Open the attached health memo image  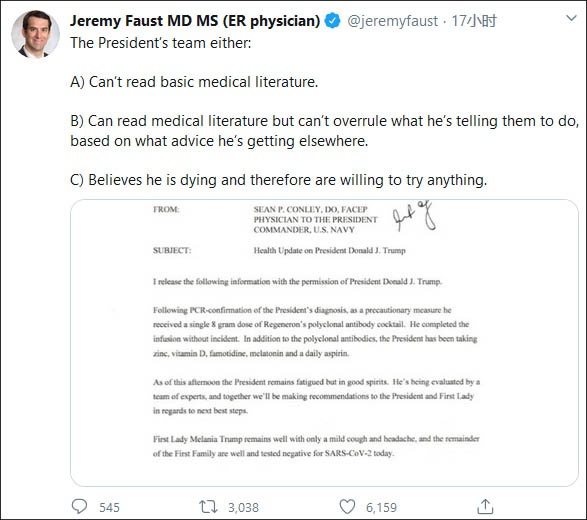tap(324, 343)
